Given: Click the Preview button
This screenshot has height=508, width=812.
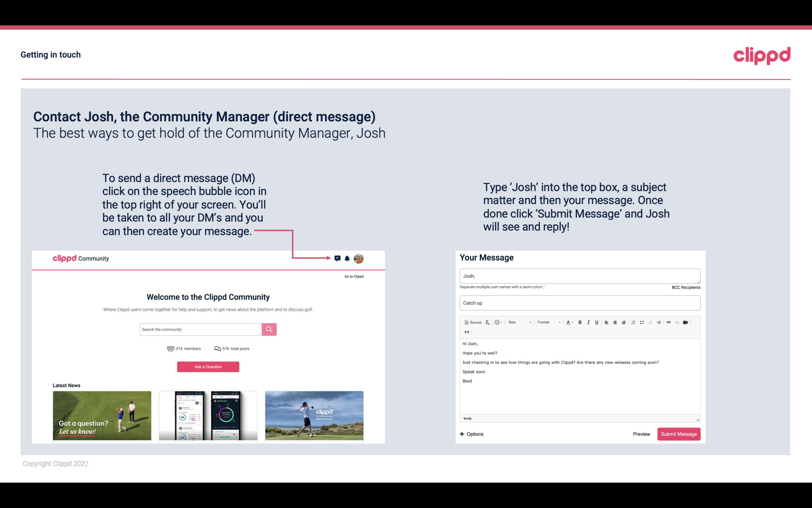Looking at the screenshot, I should 641,434.
